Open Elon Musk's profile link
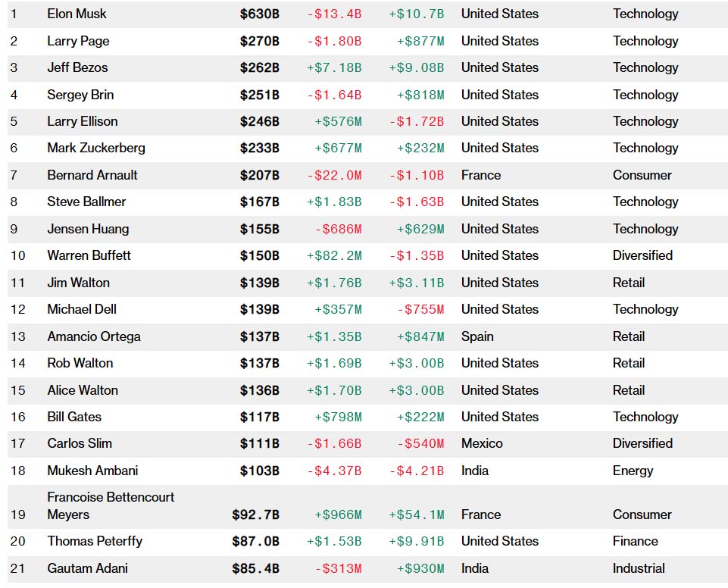 77,14
